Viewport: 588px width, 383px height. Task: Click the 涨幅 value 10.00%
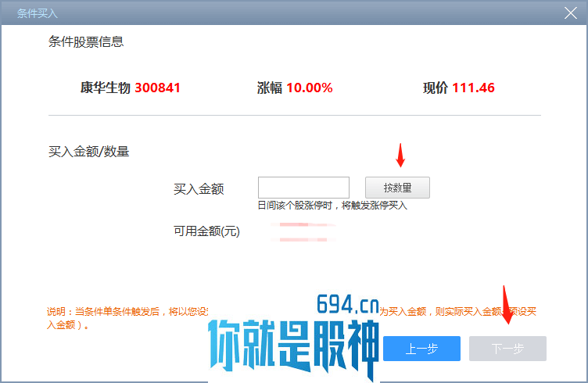click(310, 88)
